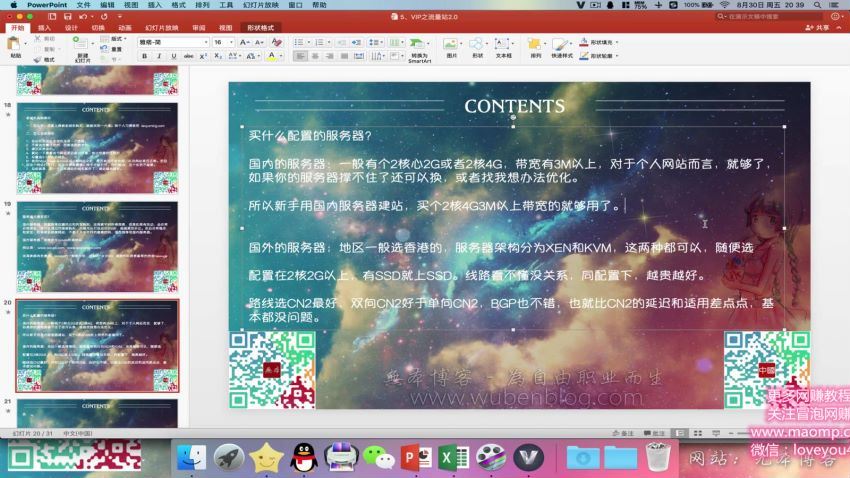Open the Insert ribbon tab
Screen dimensions: 850x478
44,28
